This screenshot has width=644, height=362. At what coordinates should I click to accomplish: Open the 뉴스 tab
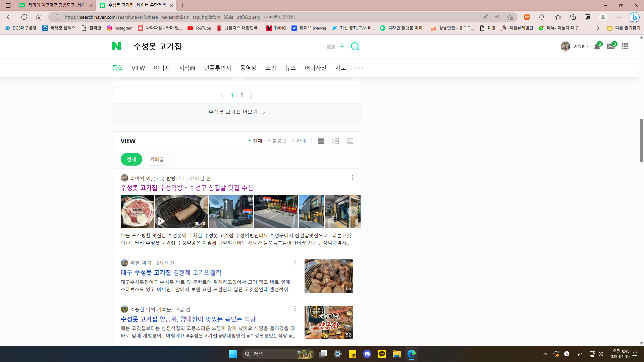pyautogui.click(x=290, y=68)
